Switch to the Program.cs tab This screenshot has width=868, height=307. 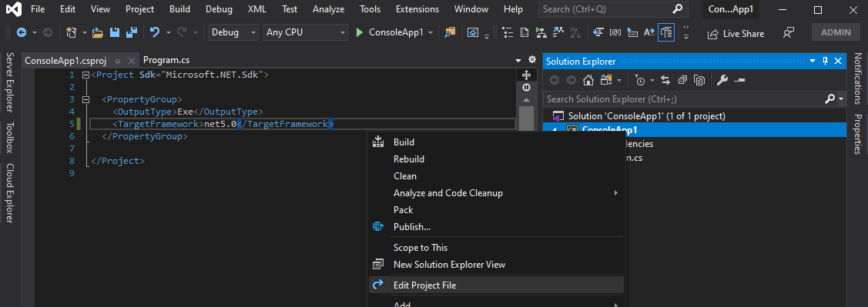166,60
